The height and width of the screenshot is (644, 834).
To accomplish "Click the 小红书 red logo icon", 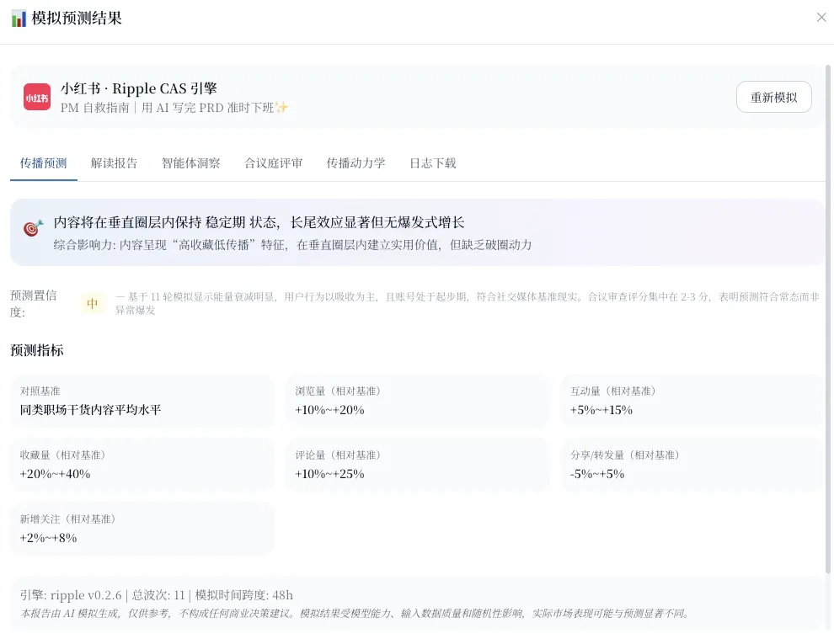I will 37,97.
